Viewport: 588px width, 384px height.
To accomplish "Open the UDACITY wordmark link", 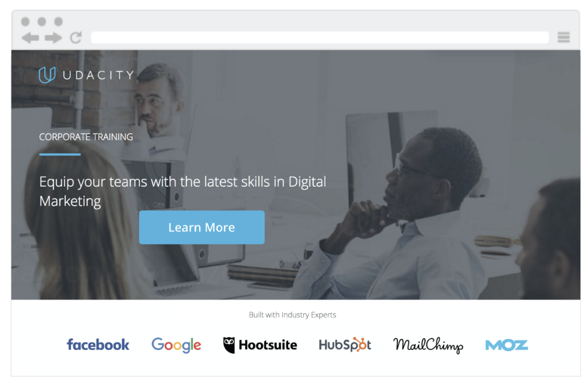I will pos(98,75).
